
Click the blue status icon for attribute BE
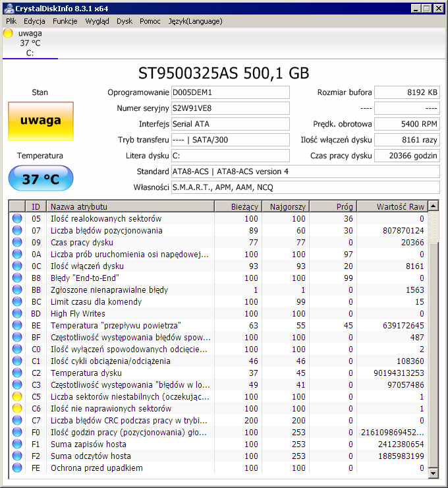(x=17, y=325)
